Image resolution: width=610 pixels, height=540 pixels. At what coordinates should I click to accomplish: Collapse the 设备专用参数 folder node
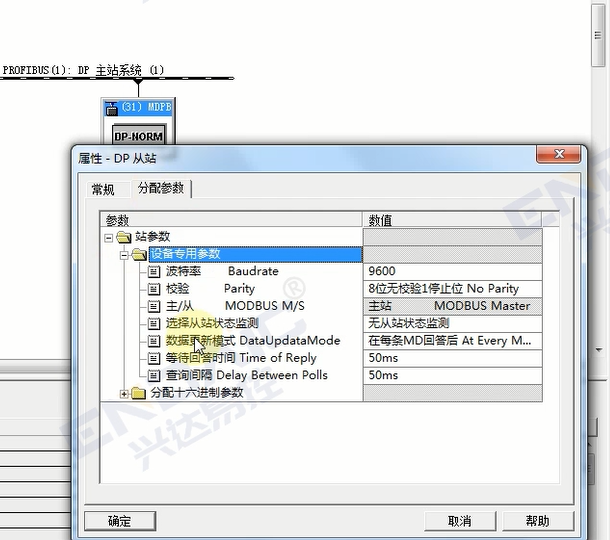[124, 256]
